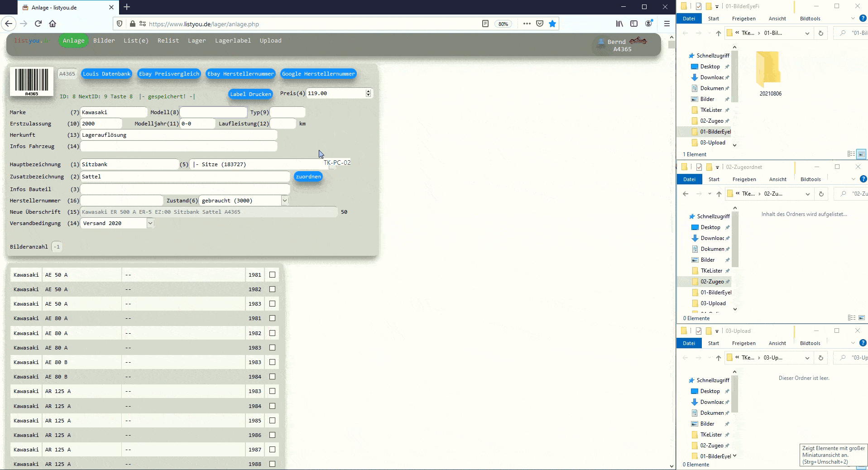Click the Preis price stepper arrows
Viewport: 868px width, 470px height.
[x=368, y=93]
